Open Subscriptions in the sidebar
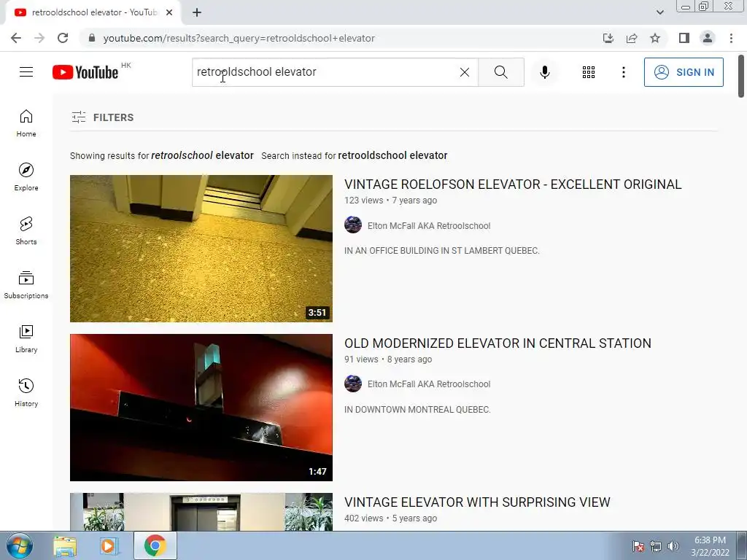 (x=26, y=285)
